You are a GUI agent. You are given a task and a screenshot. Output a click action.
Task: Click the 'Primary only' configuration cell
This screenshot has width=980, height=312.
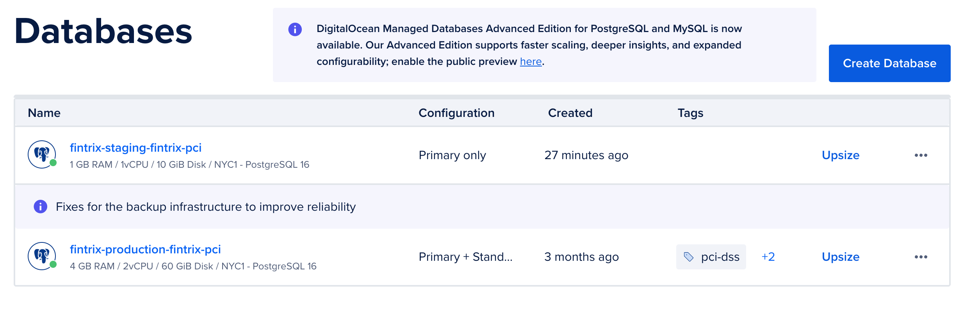[452, 155]
